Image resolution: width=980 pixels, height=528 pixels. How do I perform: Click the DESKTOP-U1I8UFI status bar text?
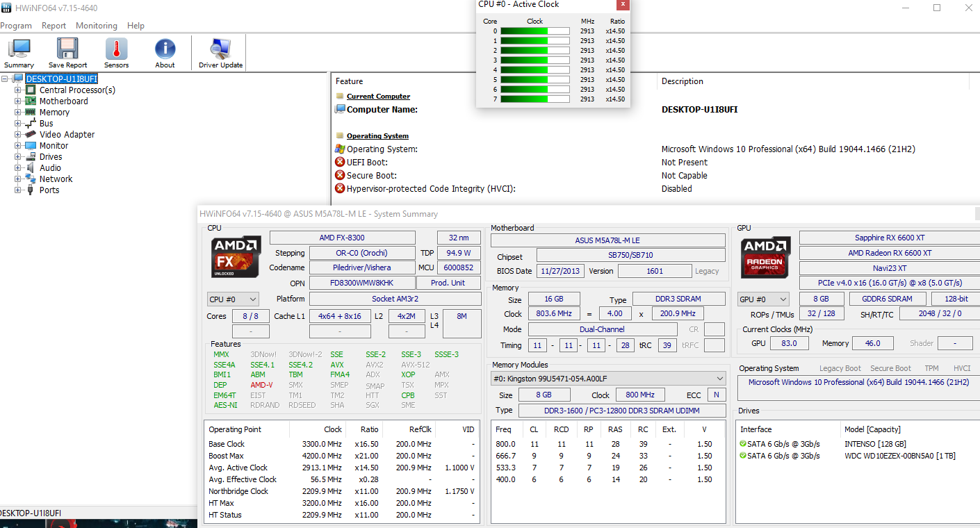[30, 513]
